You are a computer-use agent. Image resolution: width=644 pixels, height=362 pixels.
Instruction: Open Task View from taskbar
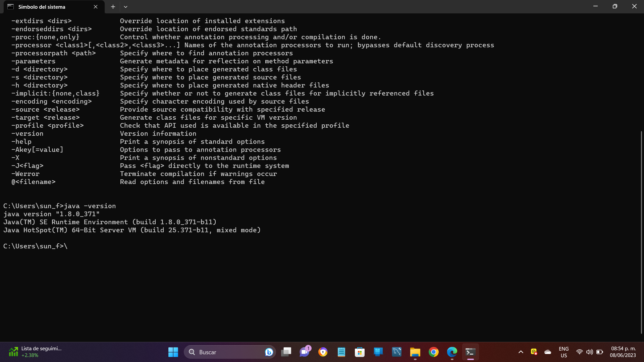coord(286,352)
